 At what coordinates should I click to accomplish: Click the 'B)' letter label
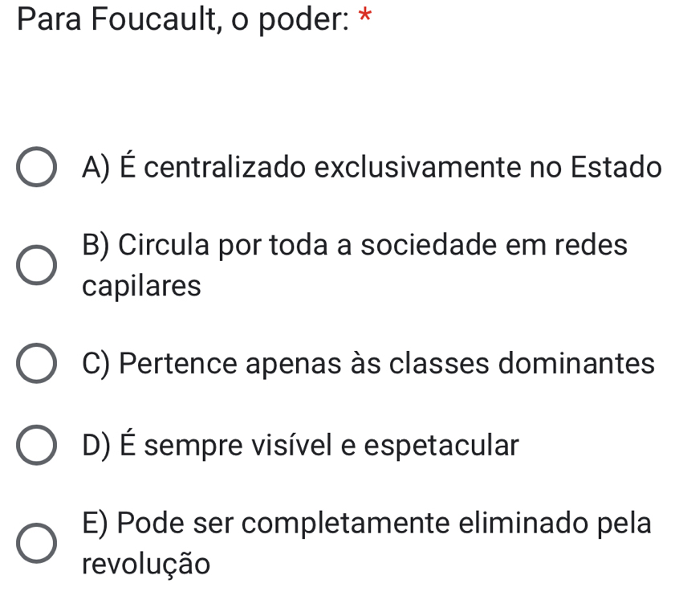(96, 245)
